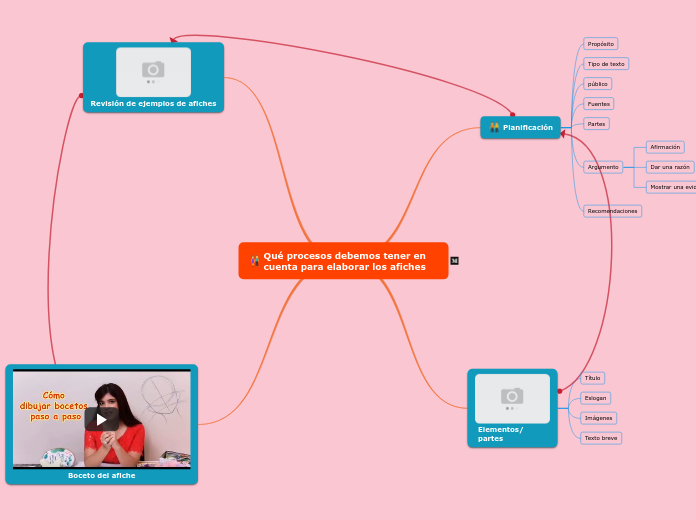Select the Partes subtopic

[596, 124]
